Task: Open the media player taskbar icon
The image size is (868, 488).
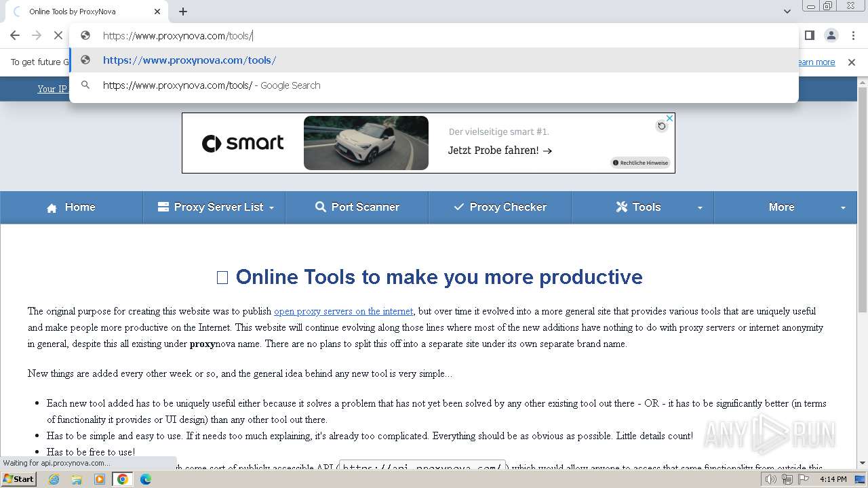Action: click(100, 479)
